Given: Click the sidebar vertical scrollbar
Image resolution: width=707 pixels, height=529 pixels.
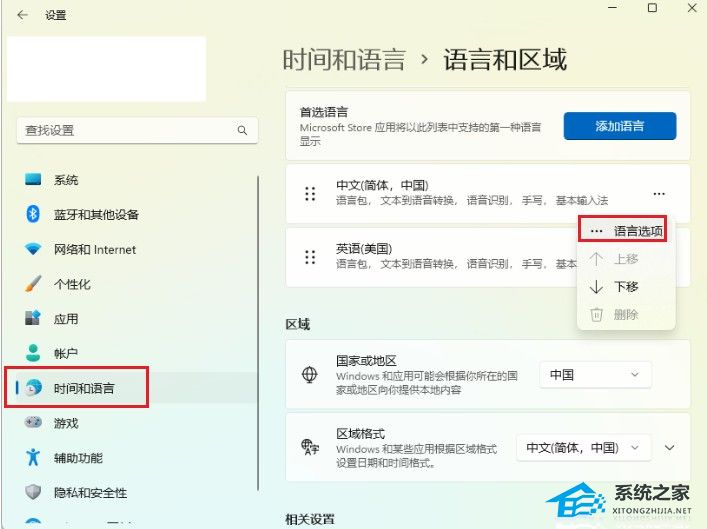Looking at the screenshot, I should point(258,333).
